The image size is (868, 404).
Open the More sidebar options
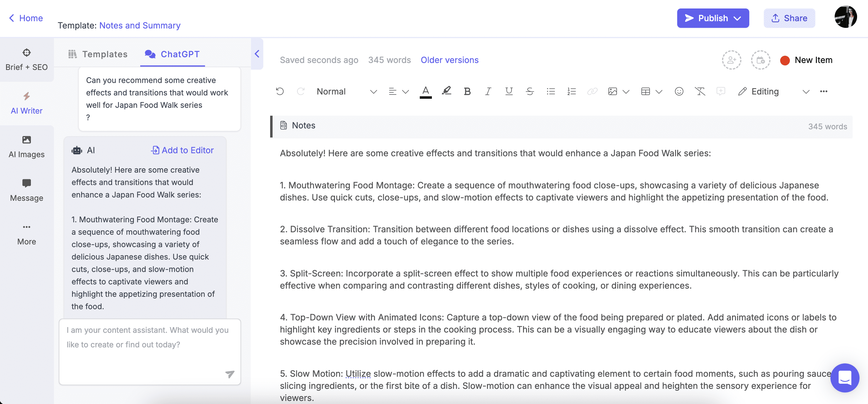tap(27, 234)
